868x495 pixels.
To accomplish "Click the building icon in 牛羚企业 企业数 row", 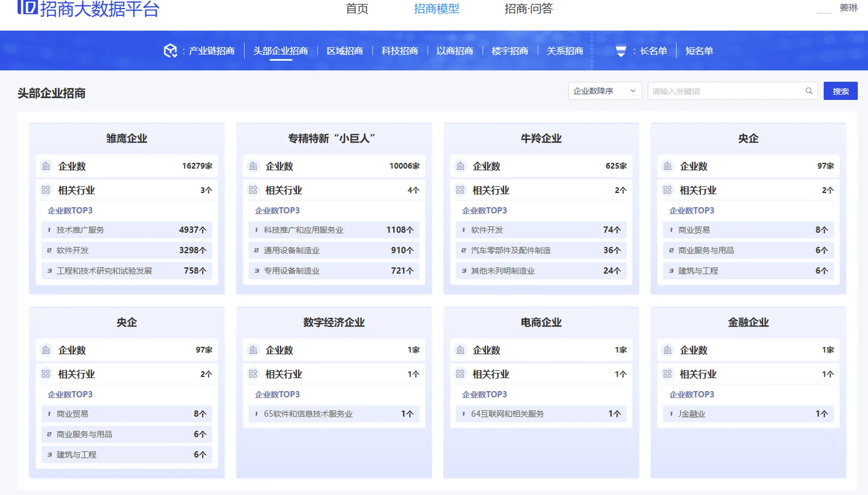I will [x=460, y=166].
